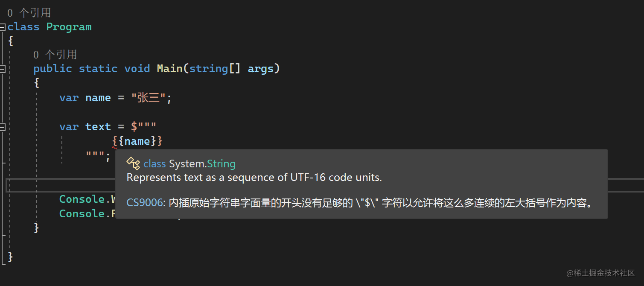Open the CS9006 error code link
This screenshot has width=644, height=286.
[144, 203]
